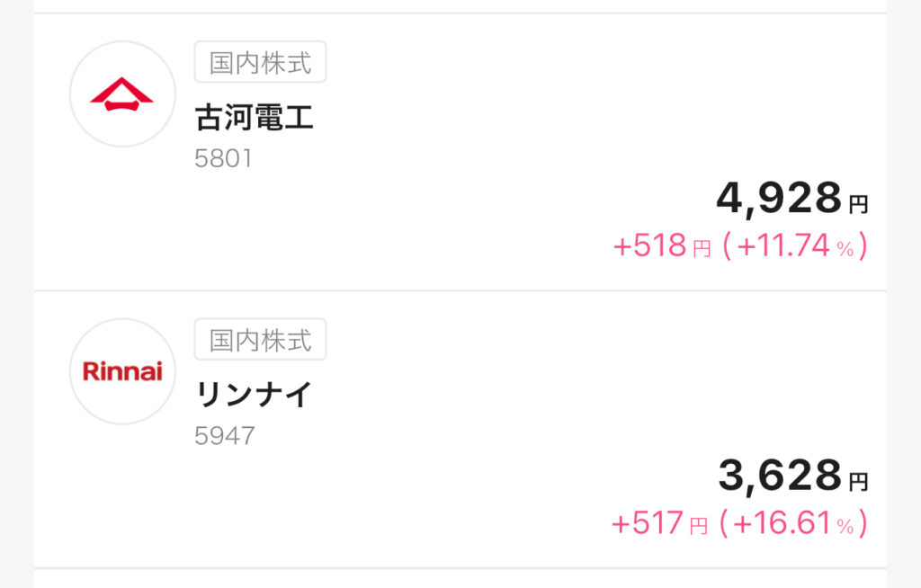Tap the 4,928 price figure

[779, 199]
